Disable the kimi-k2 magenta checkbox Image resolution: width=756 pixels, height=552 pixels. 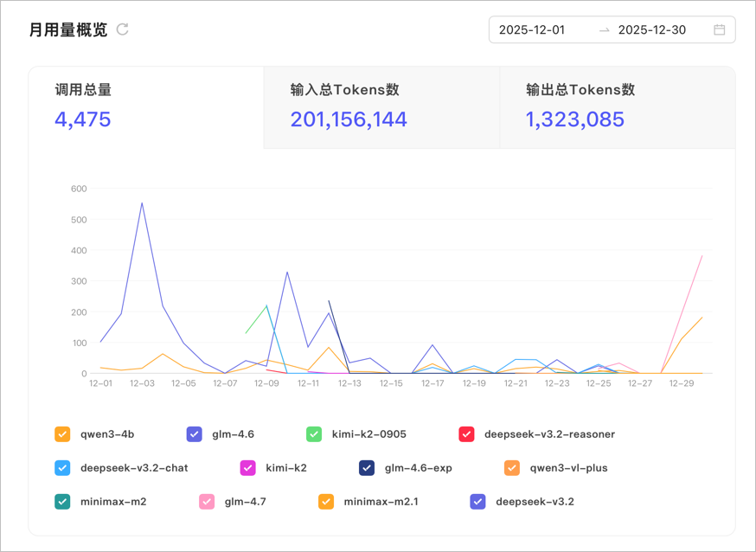[248, 468]
